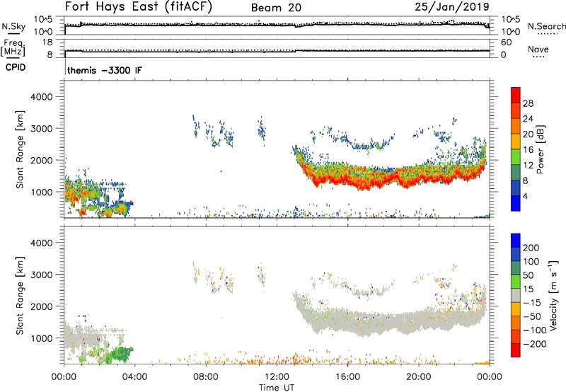Click the "-200" velocity colorbar label
Image resolution: width=566 pixels, height=392 pixels.
click(x=535, y=344)
